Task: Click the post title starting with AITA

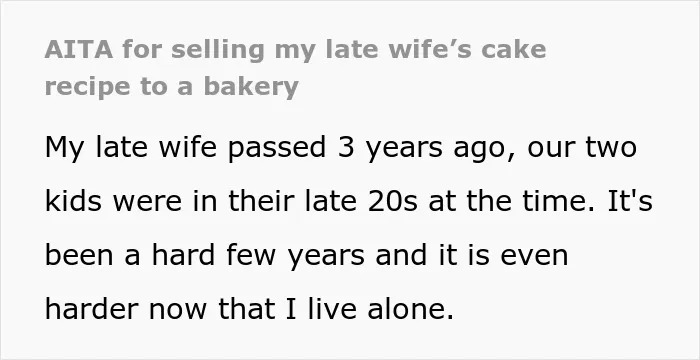Action: coord(295,68)
